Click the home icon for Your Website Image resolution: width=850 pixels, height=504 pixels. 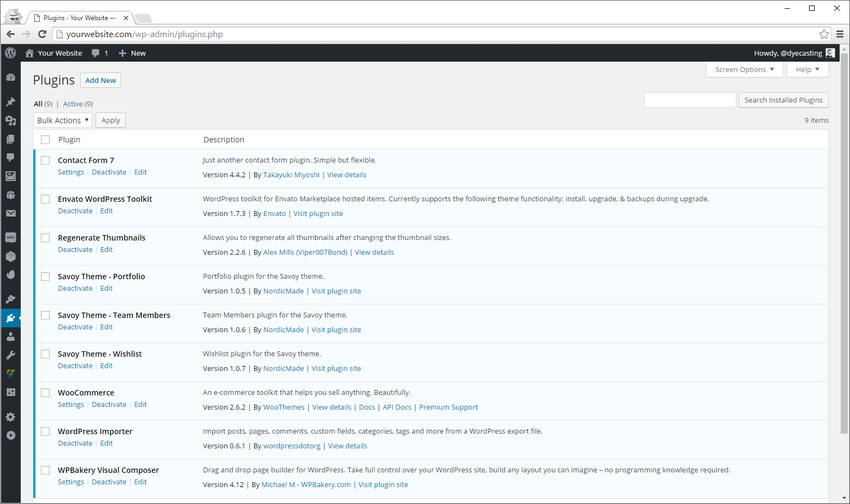tap(30, 53)
